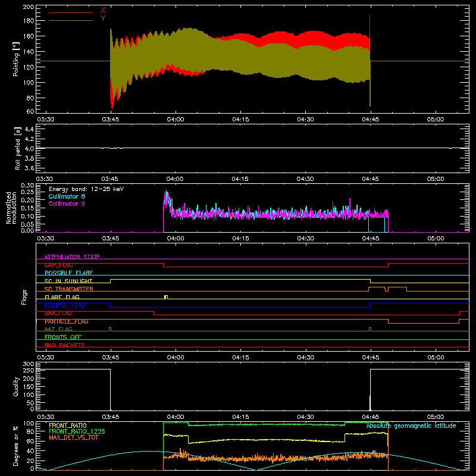The width and height of the screenshot is (476, 476).
Task: Click '04:45' time label under Pointing plot
Action: pyautogui.click(x=370, y=120)
